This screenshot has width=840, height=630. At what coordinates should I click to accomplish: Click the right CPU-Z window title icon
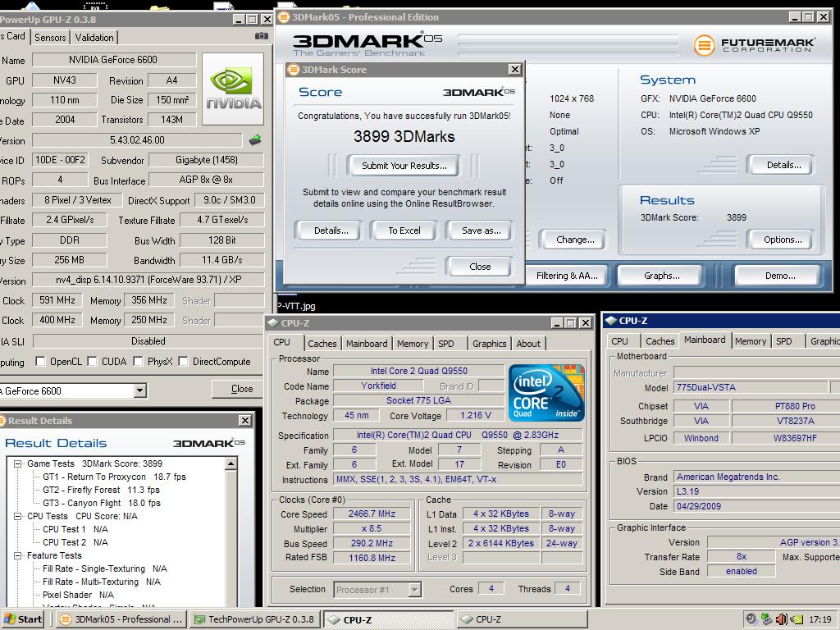[610, 321]
